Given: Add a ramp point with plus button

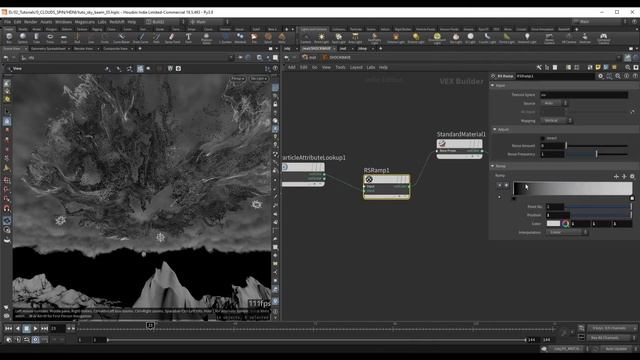Looking at the screenshot, I should coord(616,176).
